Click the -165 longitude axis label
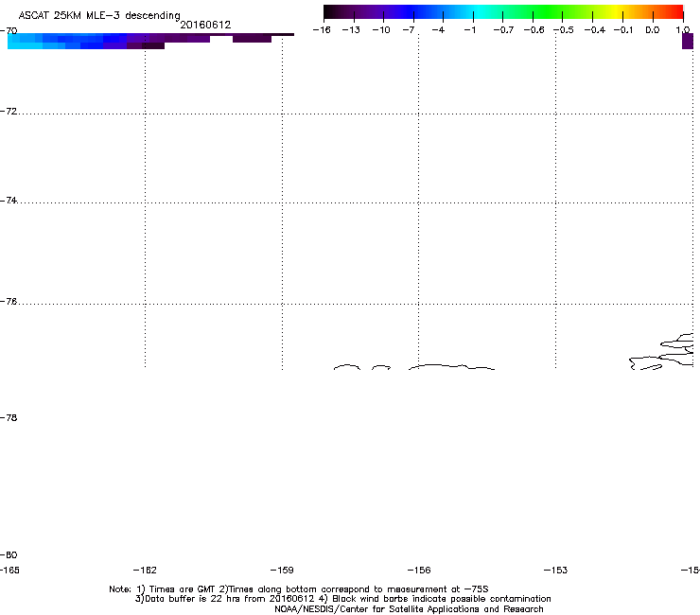The image size is (700, 615). (x=9, y=571)
